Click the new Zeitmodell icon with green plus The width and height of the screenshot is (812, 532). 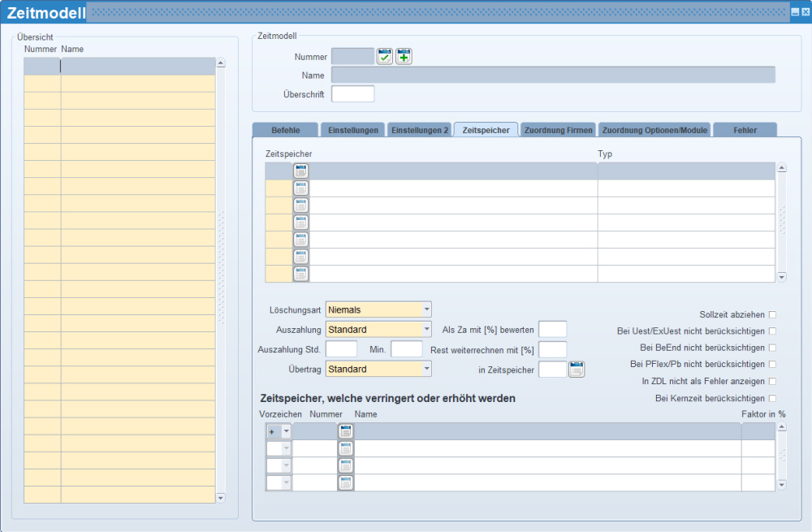(404, 56)
